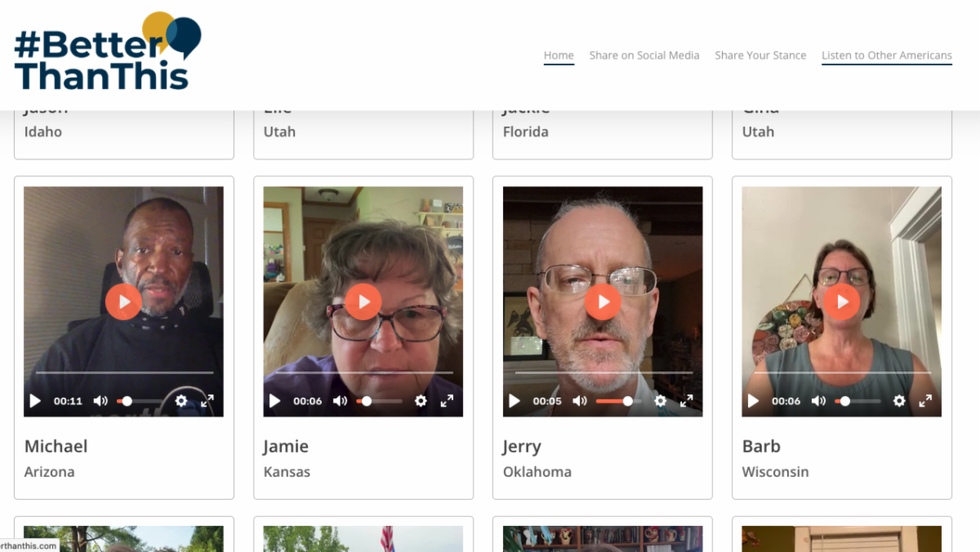Click the Share Your Stance link

point(760,56)
